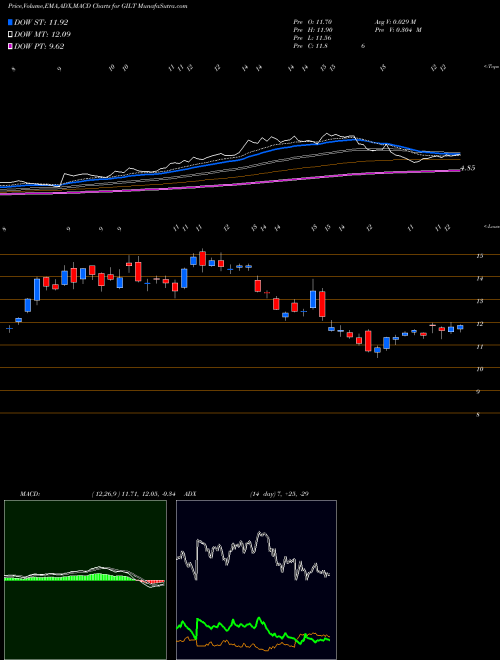Click the 14 price axis label
500x660 pixels.
click(479, 278)
